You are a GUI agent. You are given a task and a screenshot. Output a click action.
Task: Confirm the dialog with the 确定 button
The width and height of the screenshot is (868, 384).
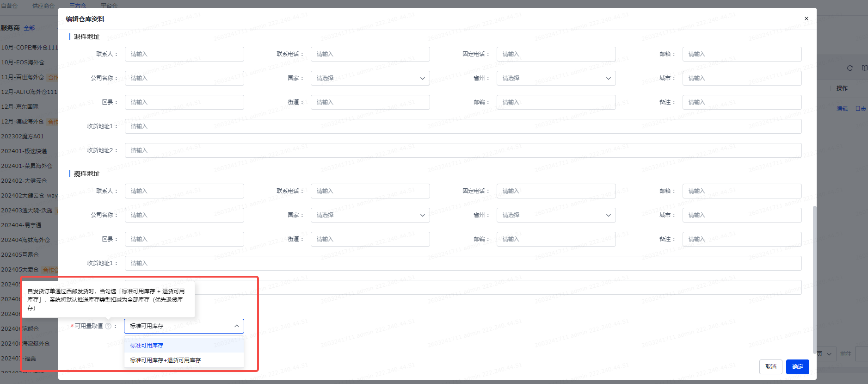[798, 367]
